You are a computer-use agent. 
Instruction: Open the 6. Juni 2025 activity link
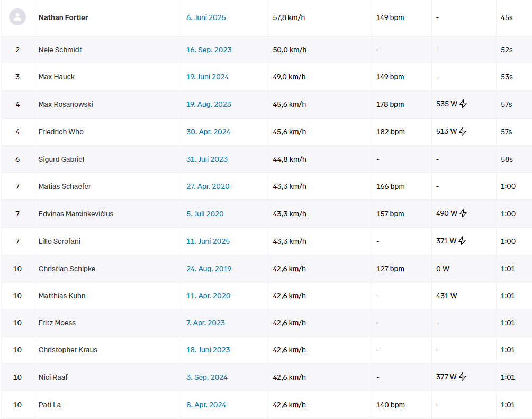pyautogui.click(x=206, y=17)
